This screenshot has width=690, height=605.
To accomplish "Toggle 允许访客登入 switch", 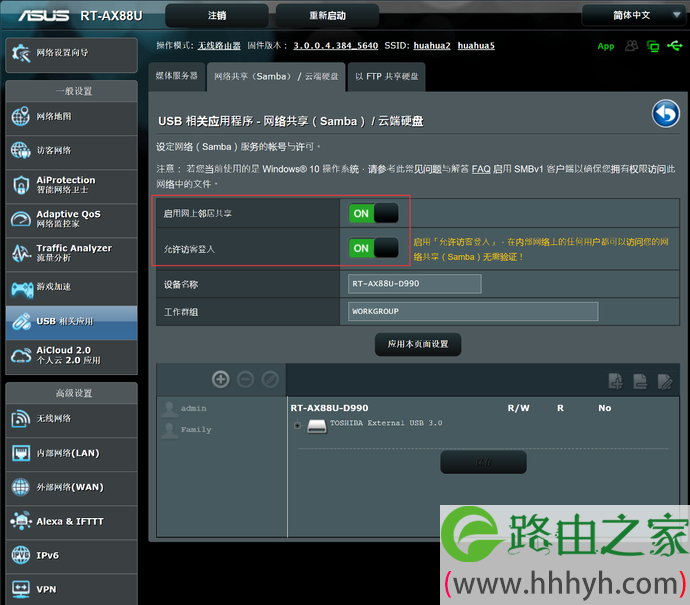I will 374,248.
